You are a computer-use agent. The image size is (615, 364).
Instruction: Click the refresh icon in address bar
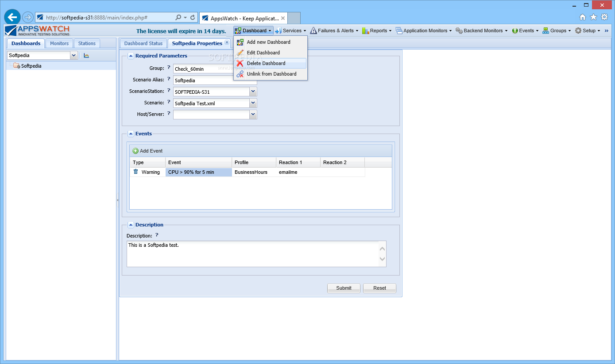pos(193,18)
